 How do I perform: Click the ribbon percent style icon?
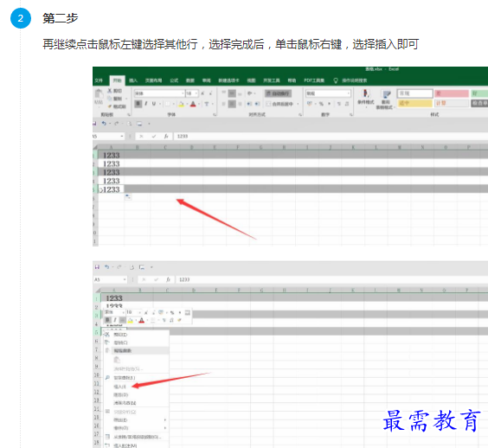click(321, 104)
